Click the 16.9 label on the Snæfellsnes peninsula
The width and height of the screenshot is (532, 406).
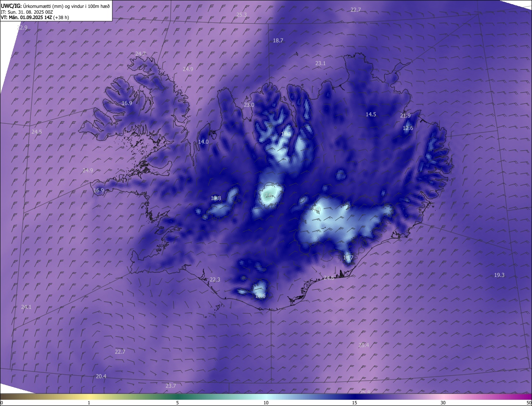pos(99,190)
